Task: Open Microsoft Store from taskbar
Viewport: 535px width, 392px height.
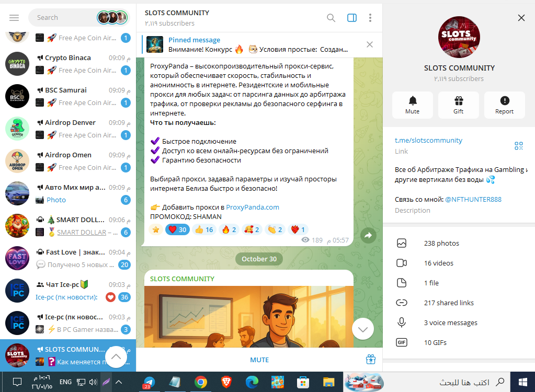Action: (303, 383)
